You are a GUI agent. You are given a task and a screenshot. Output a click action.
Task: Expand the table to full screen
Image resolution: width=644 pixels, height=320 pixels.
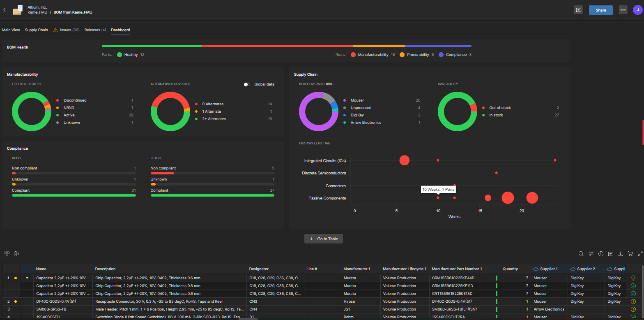point(640,254)
